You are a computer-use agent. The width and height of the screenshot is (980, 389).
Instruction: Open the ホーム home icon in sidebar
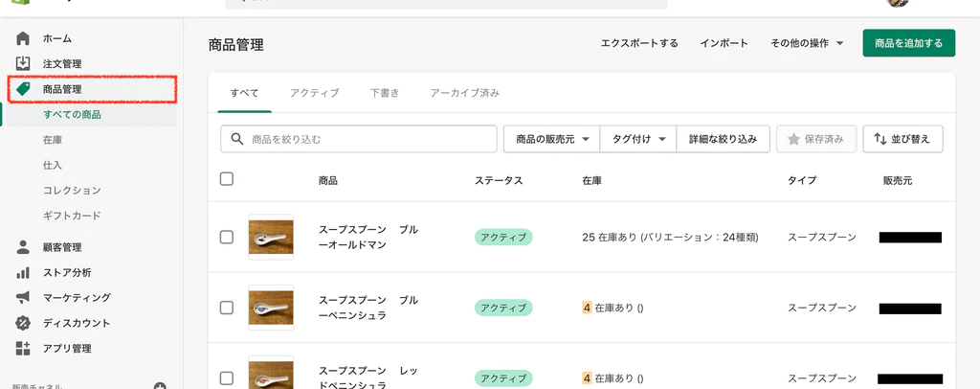23,38
